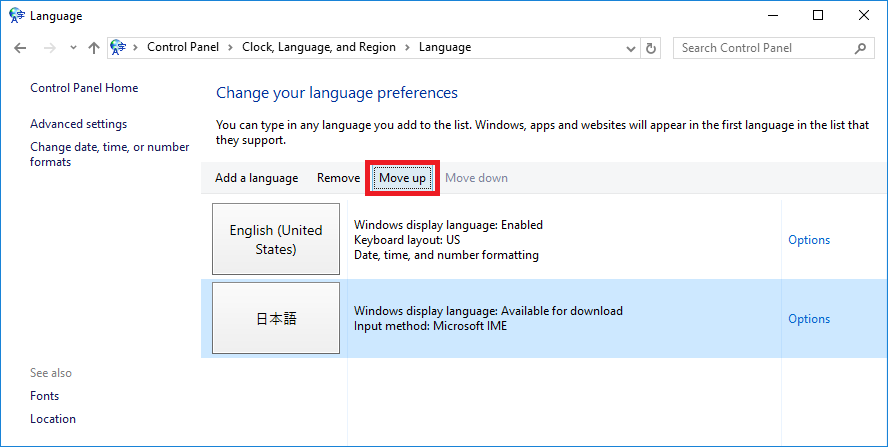Expand chevron before Control Panel breadcrumb

click(x=136, y=48)
